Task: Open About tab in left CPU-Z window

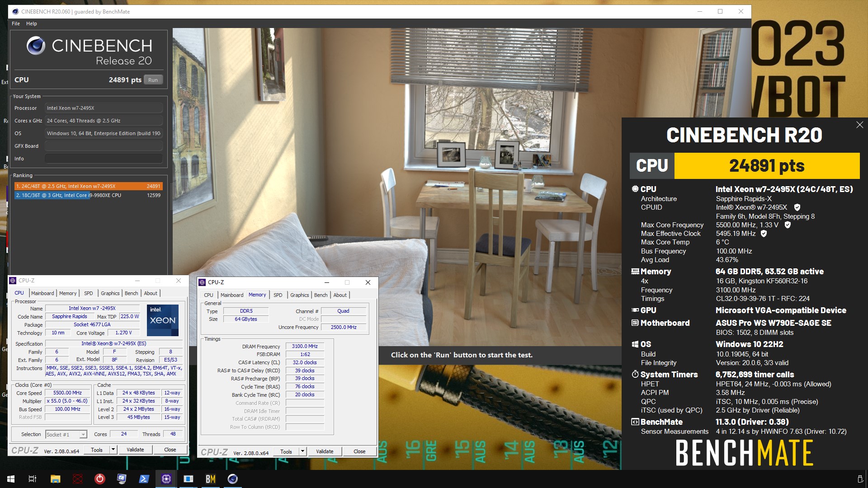Action: point(151,293)
